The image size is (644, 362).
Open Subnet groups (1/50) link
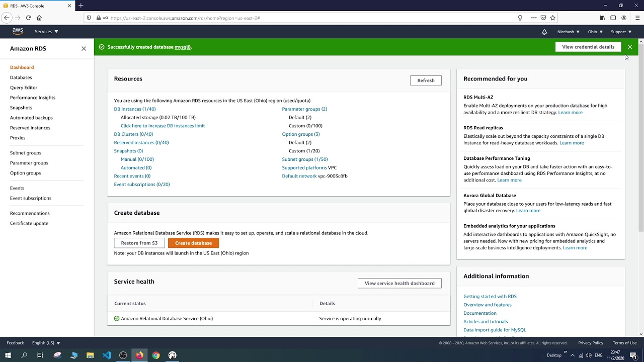(305, 159)
